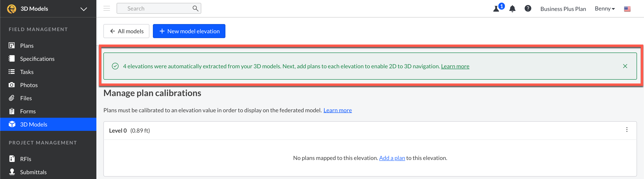This screenshot has width=644, height=179.
Task: Click the US flag language icon
Action: [x=627, y=9]
